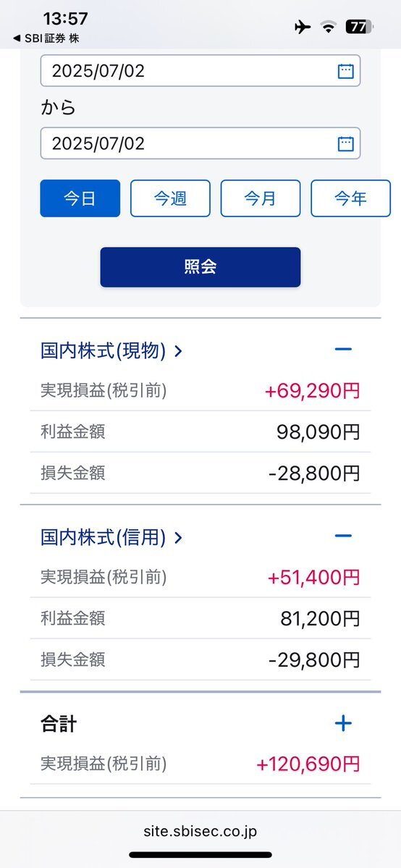This screenshot has width=401, height=868.
Task: Select the 今年 period filter
Action: pos(350,198)
